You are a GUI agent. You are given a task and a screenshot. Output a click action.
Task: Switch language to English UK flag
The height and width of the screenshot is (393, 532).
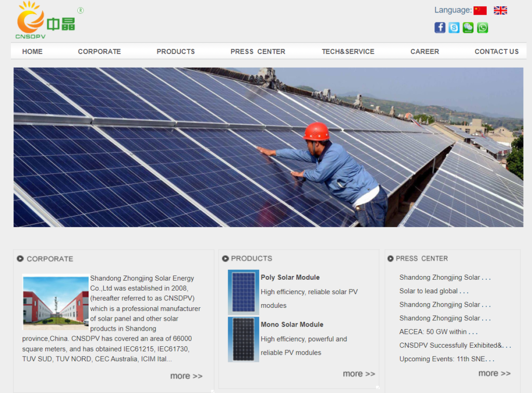(500, 10)
